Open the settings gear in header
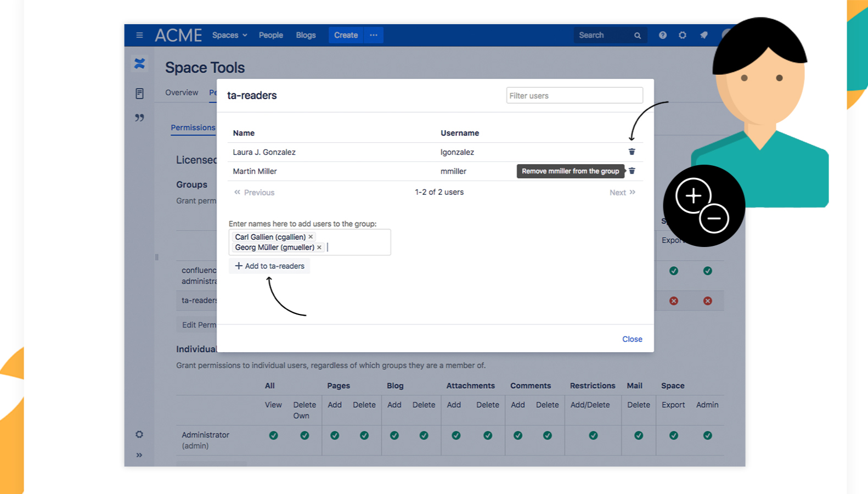The width and height of the screenshot is (868, 494). tap(683, 35)
